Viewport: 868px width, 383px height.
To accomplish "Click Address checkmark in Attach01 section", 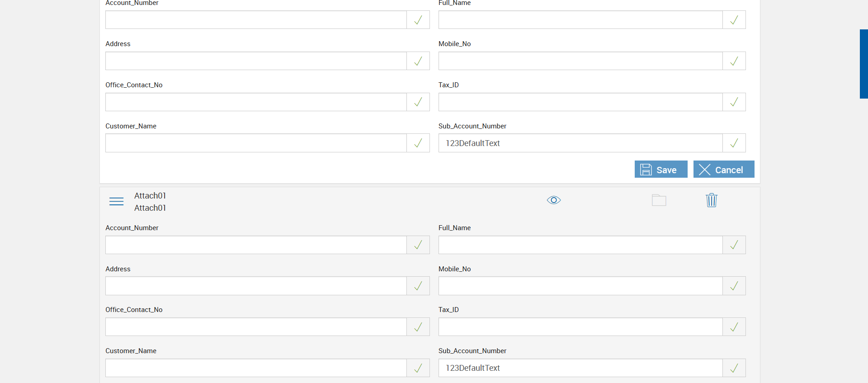I will [x=418, y=286].
